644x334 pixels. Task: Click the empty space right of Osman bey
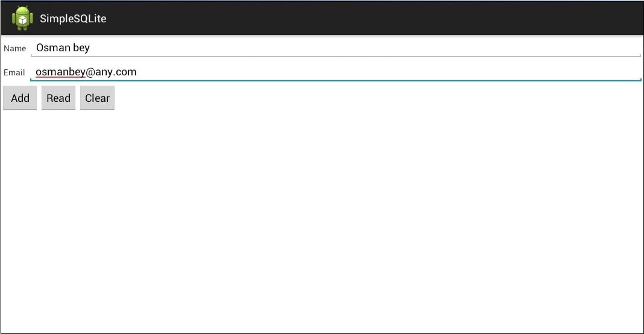pyautogui.click(x=365, y=48)
